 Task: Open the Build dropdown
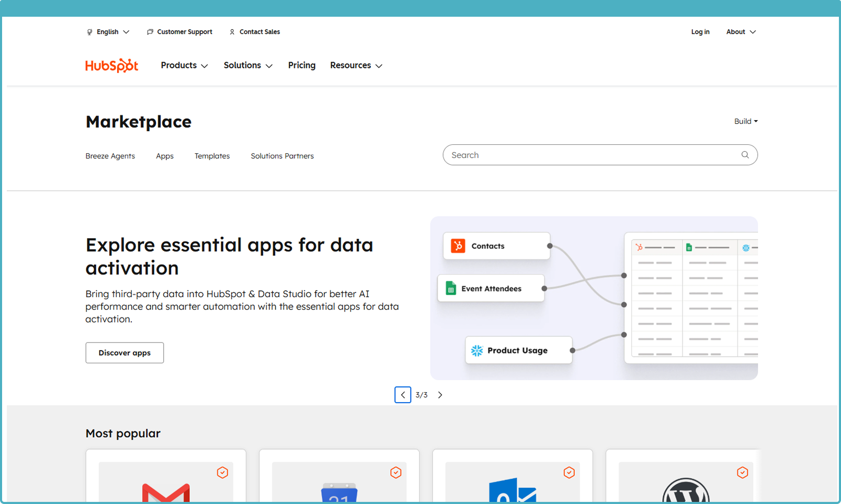point(745,121)
